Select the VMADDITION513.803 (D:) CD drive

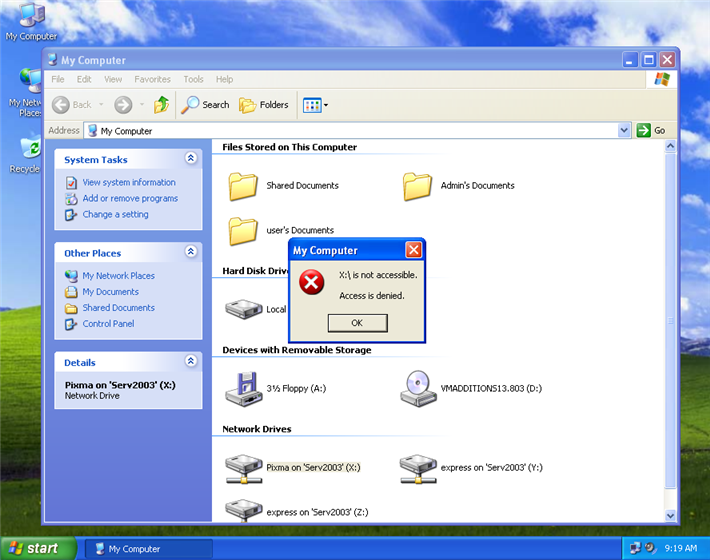coord(419,388)
